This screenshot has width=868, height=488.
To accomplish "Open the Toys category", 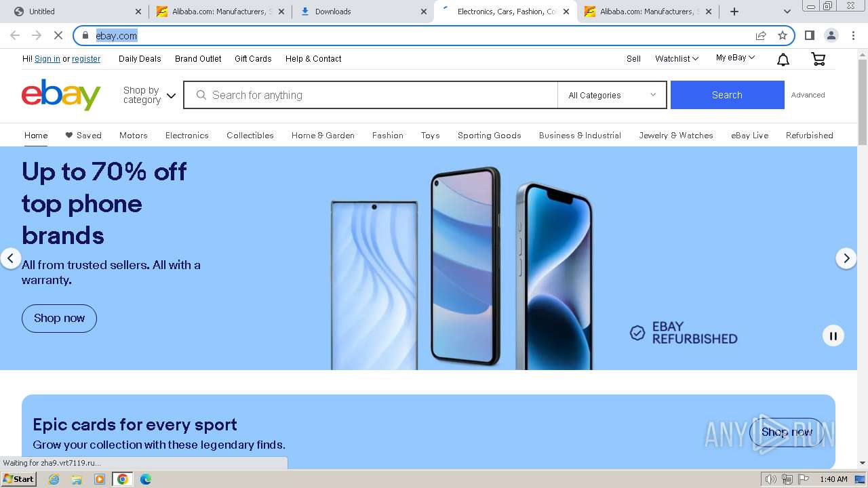I will pyautogui.click(x=430, y=136).
